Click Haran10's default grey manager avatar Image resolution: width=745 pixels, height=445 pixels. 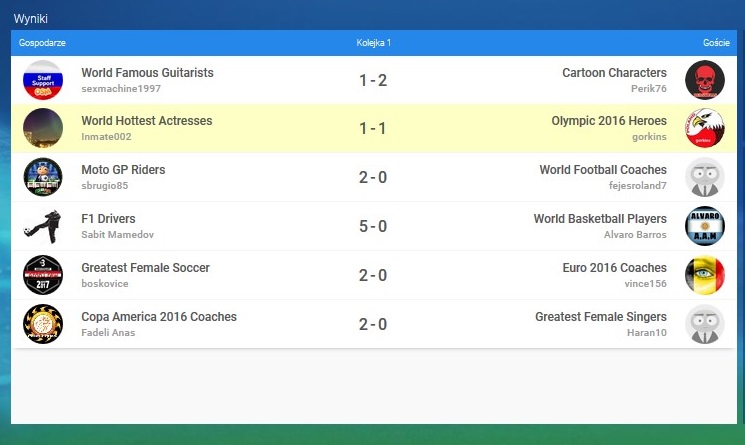pyautogui.click(x=705, y=324)
